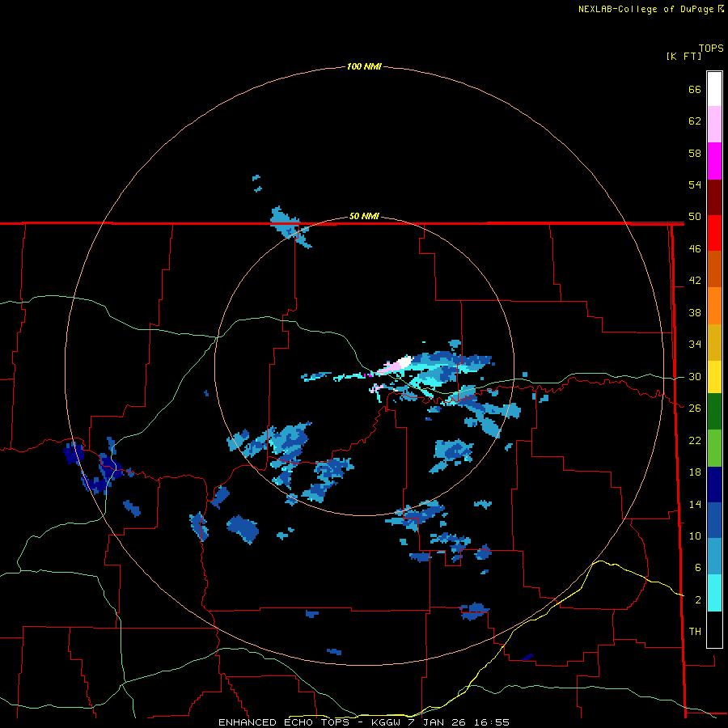This screenshot has width=728, height=728.
Task: Pick the light green legend swatch
Action: pos(714,448)
